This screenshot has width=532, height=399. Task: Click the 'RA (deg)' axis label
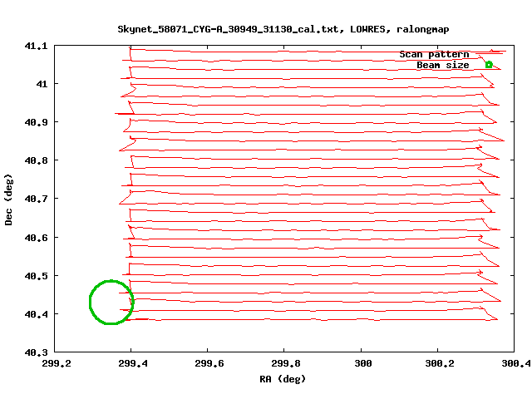[x=283, y=379]
